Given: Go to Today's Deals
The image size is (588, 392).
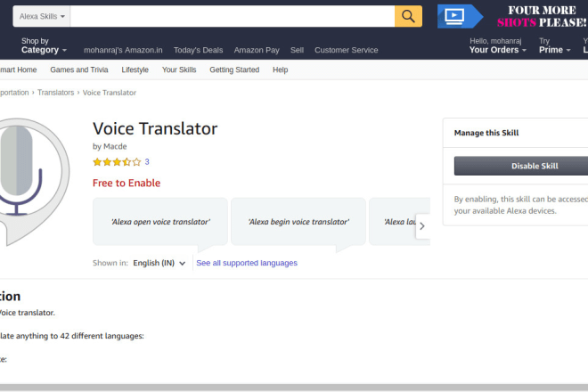Looking at the screenshot, I should tap(198, 50).
